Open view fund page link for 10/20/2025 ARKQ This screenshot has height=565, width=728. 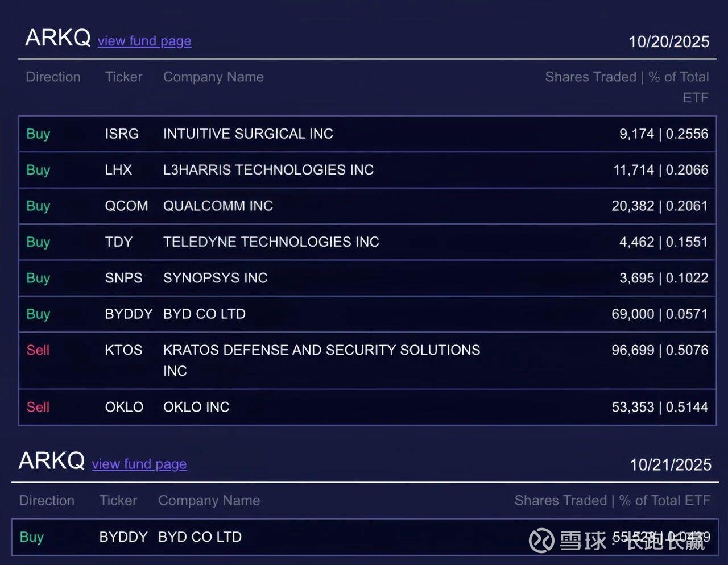pos(144,41)
